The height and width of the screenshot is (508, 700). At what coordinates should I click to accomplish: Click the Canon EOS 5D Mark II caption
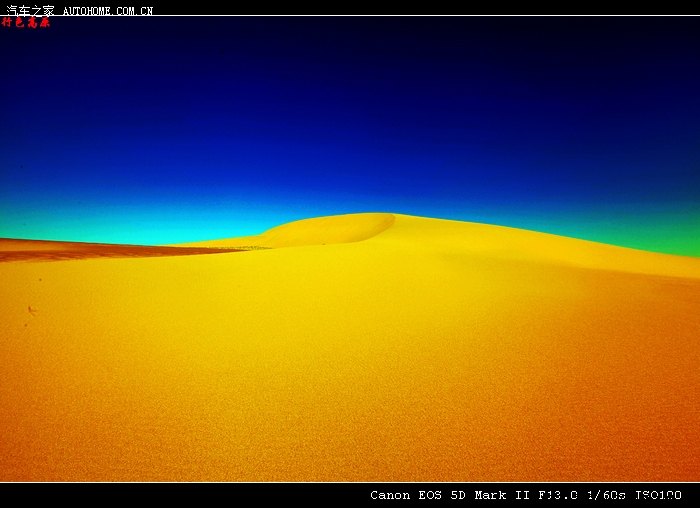tap(451, 495)
